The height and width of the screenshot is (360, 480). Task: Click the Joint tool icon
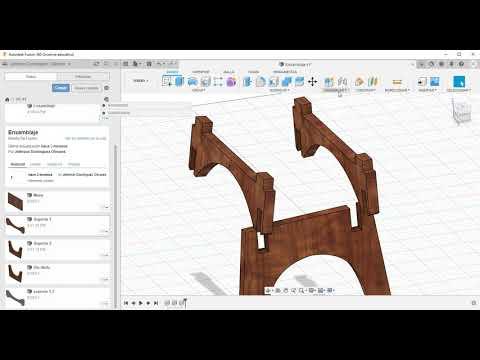[342, 81]
